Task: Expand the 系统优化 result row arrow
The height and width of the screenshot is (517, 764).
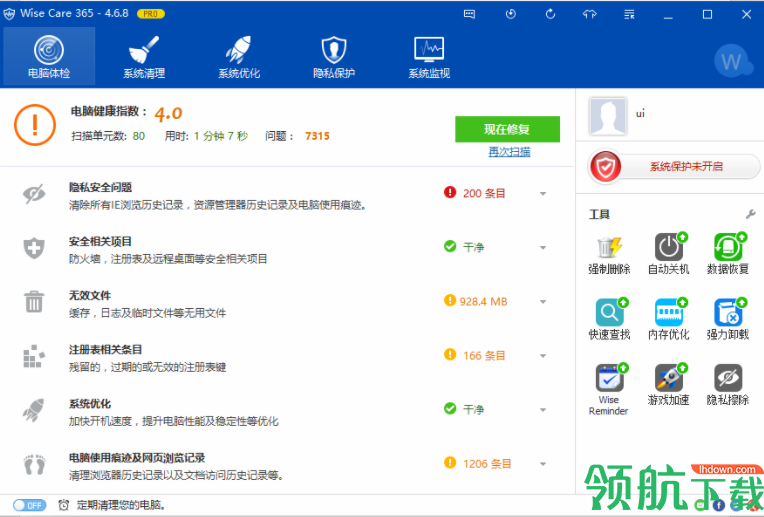Action: tap(543, 410)
